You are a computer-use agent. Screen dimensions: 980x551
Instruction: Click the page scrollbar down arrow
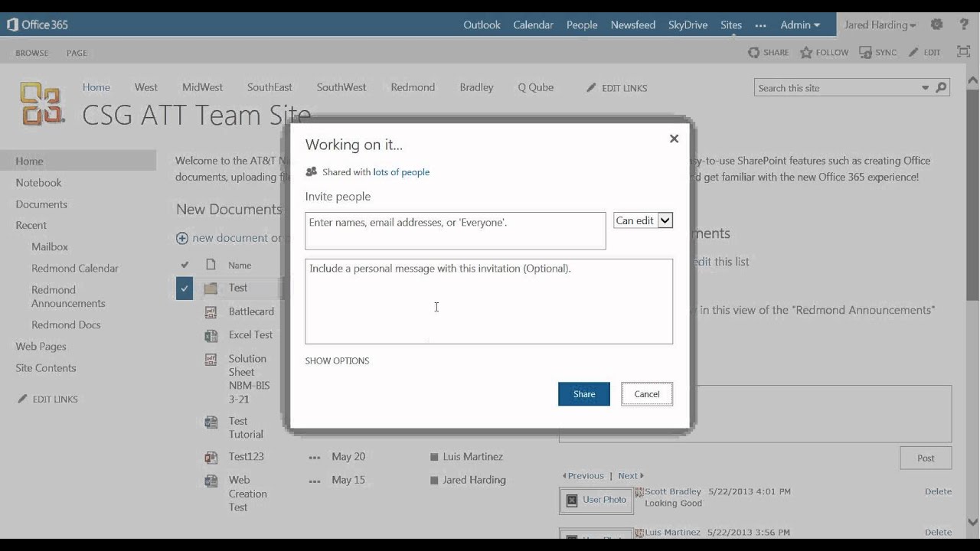click(x=973, y=523)
